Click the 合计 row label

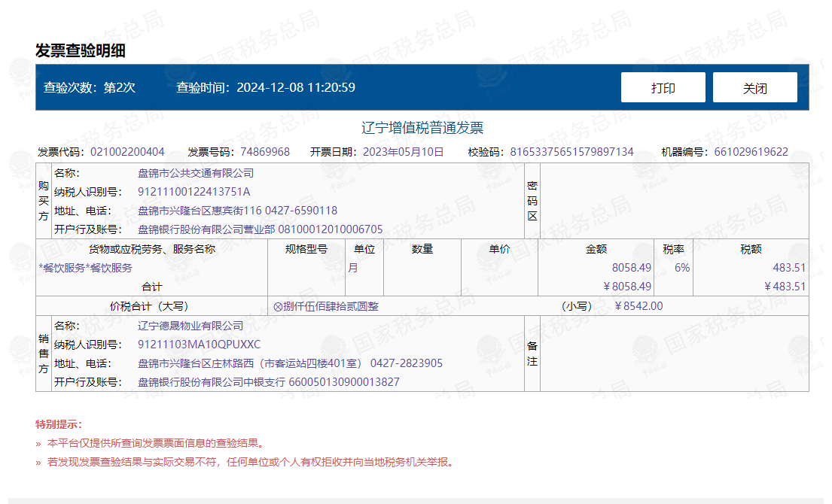click(152, 287)
